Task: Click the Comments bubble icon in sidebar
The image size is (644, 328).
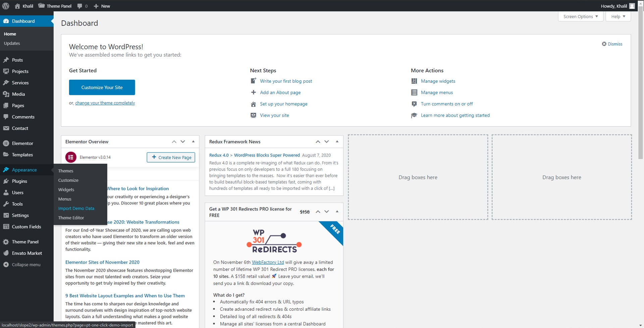Action: click(x=6, y=117)
